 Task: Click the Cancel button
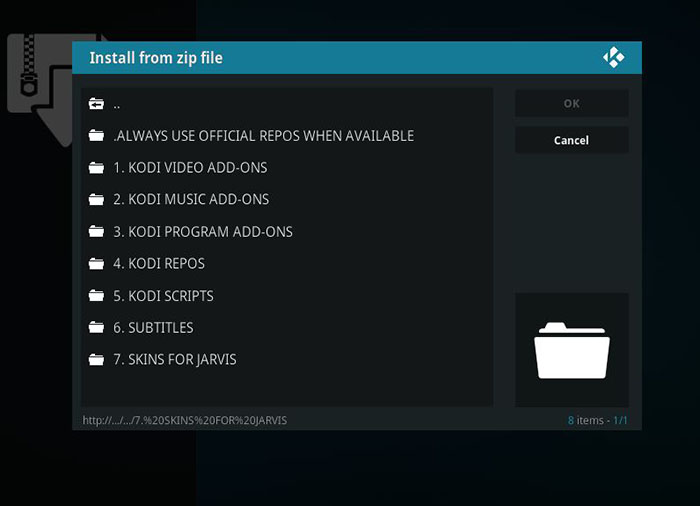pos(572,140)
